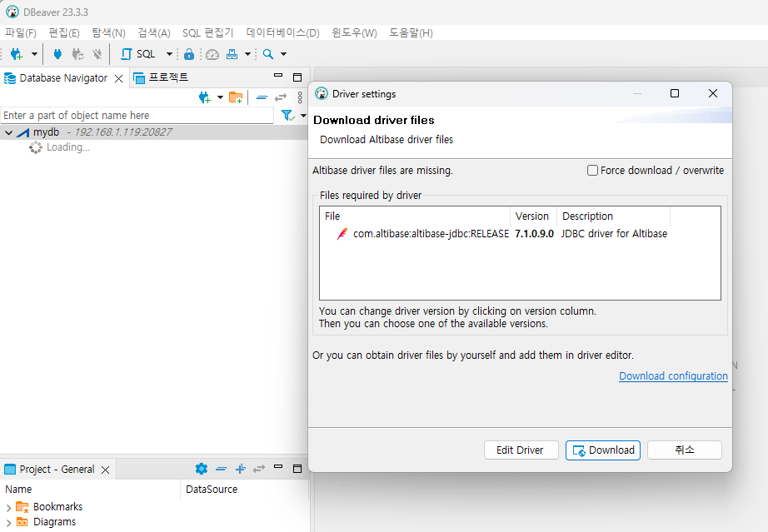
Task: Open Project panel settings gear
Action: 201,469
